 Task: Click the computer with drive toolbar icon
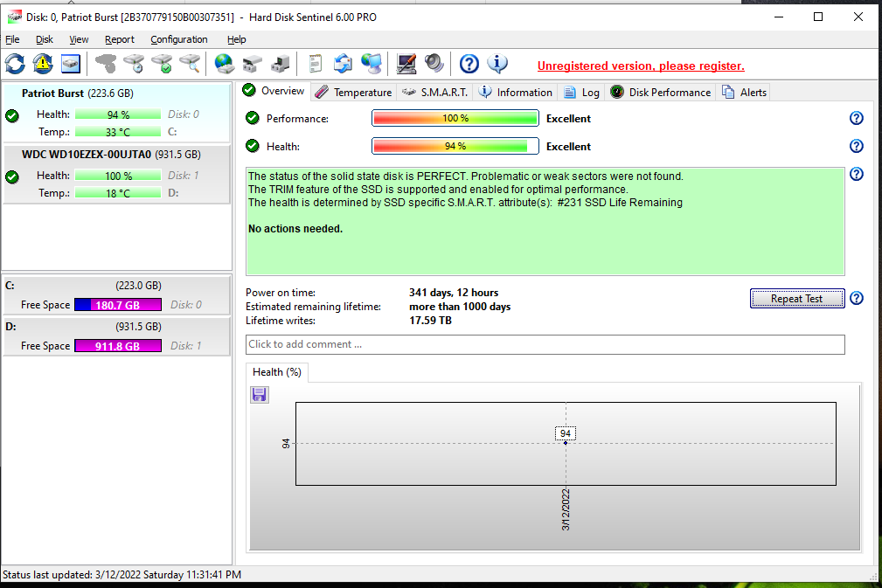pyautogui.click(x=280, y=64)
